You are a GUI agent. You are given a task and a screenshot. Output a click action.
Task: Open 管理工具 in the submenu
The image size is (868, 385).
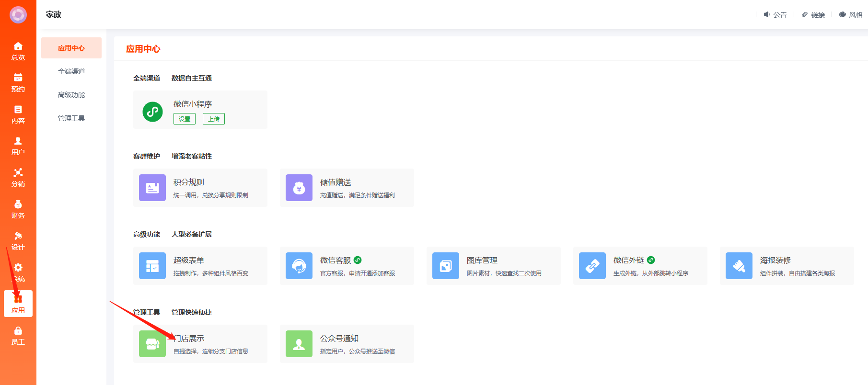point(71,118)
